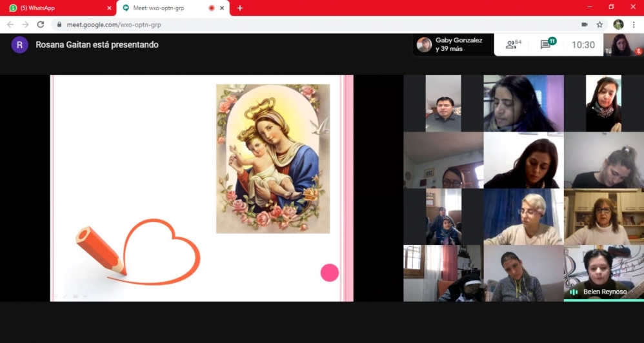Screen dimensions: 644x343
Task: Switch to the WhatsApp browser tab
Action: pyautogui.click(x=57, y=8)
